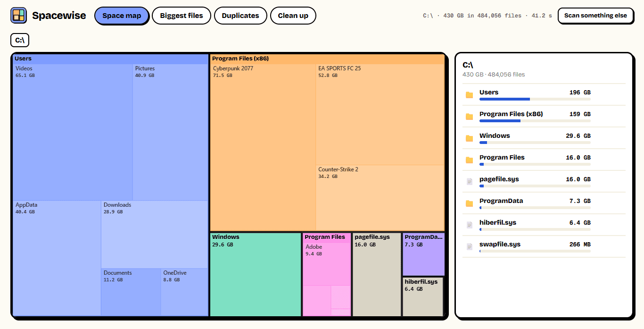Viewport: 644px width, 329px height.
Task: Select the Videos block in Users
Action: 73,132
